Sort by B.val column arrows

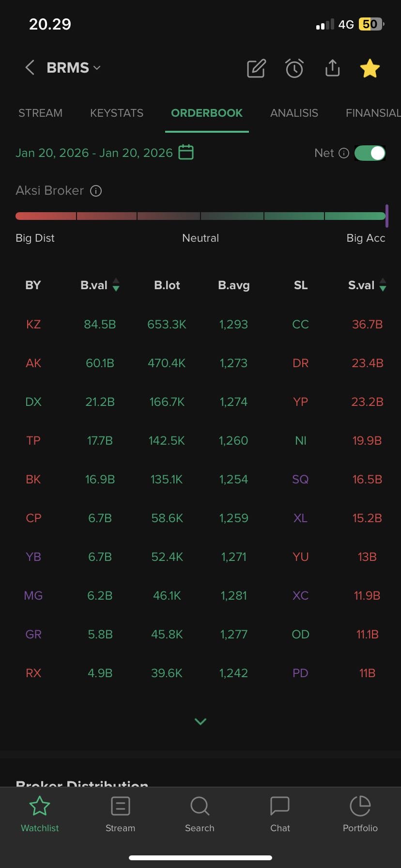coord(116,285)
